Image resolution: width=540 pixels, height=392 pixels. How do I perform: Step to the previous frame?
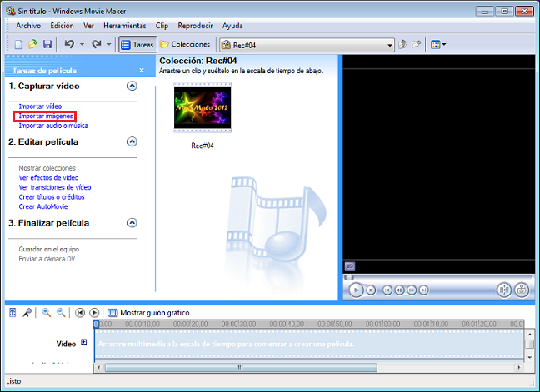point(399,290)
